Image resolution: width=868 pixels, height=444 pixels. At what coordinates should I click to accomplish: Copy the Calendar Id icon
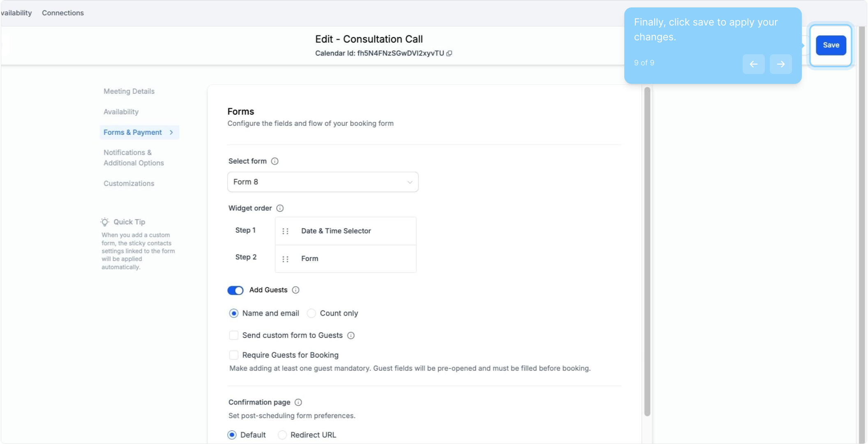[x=449, y=53]
